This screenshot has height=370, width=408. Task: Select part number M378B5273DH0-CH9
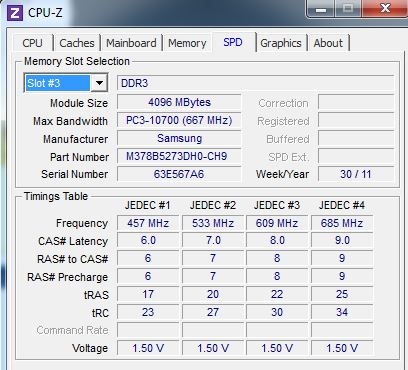pyautogui.click(x=179, y=156)
